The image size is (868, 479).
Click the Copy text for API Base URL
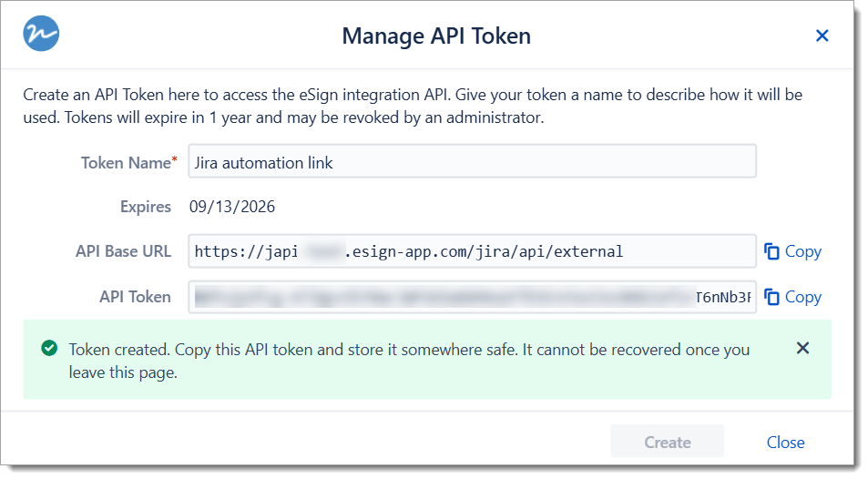pyautogui.click(x=802, y=251)
